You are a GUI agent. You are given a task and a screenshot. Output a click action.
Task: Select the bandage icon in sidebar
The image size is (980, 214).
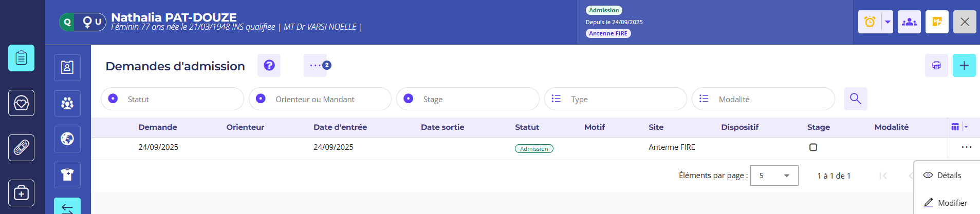click(21, 148)
